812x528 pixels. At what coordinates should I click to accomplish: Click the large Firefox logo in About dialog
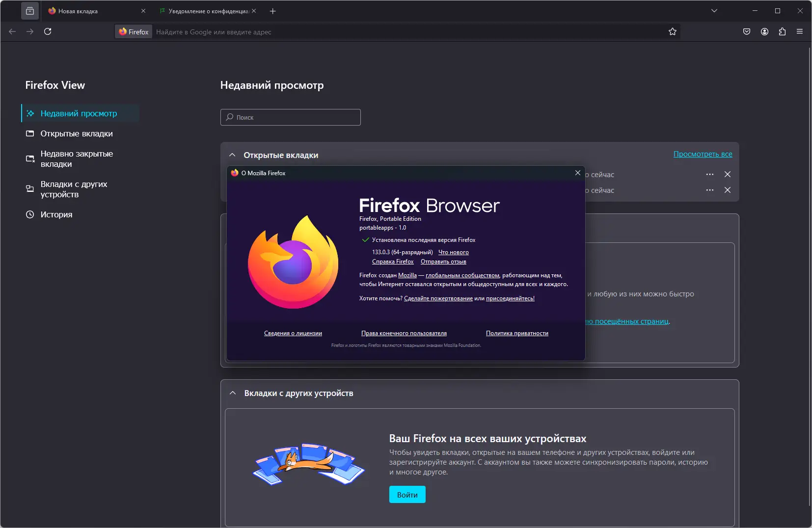coord(294,262)
